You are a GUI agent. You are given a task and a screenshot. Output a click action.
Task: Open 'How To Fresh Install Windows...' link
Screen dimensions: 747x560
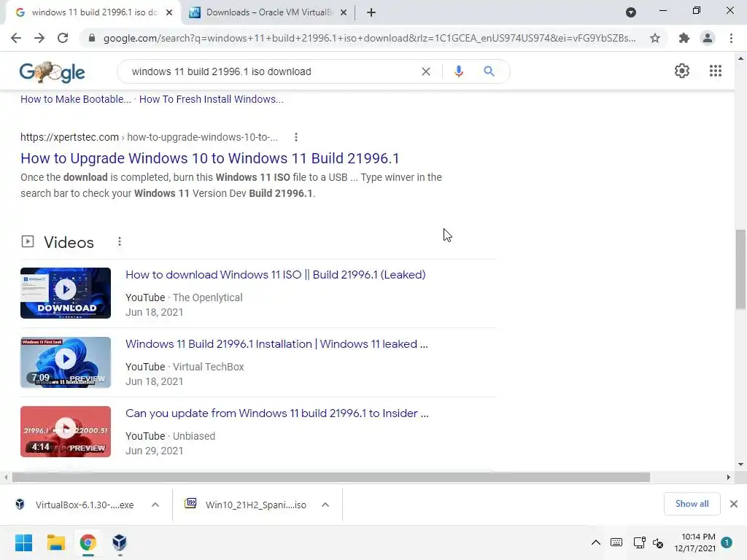tap(211, 99)
